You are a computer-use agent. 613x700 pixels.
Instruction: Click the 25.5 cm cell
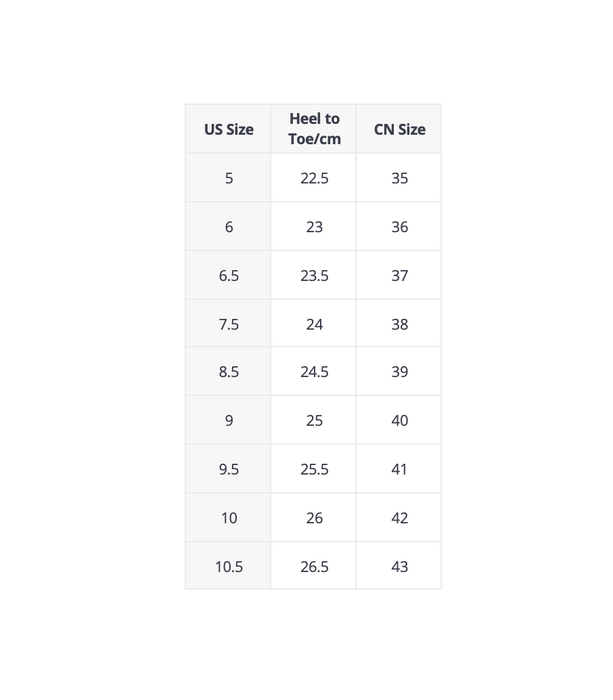313,469
